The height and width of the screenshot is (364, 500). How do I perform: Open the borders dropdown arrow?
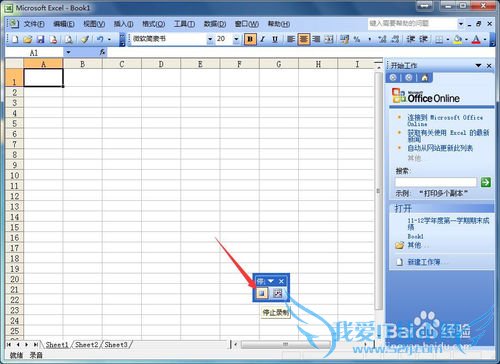coord(447,40)
